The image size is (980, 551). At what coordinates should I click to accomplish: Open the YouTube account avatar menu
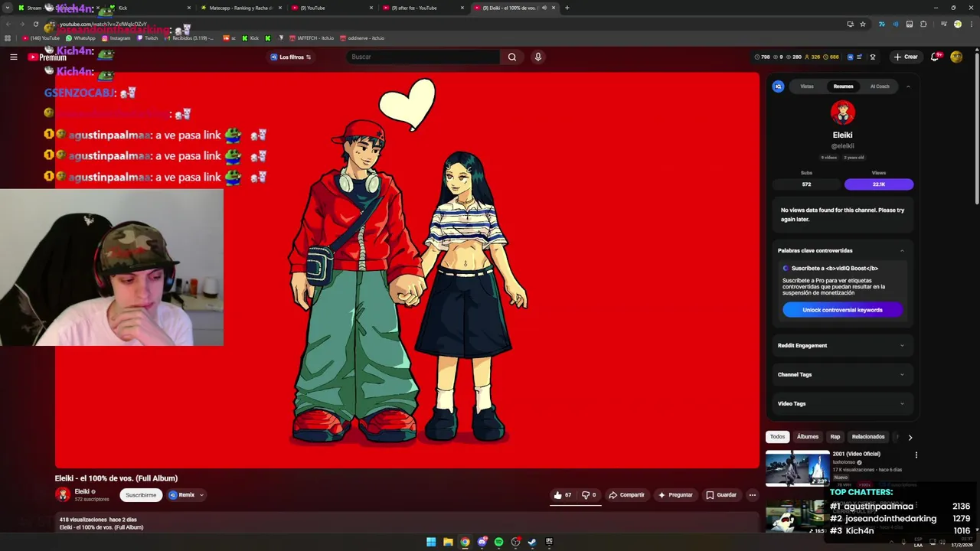[x=956, y=57]
